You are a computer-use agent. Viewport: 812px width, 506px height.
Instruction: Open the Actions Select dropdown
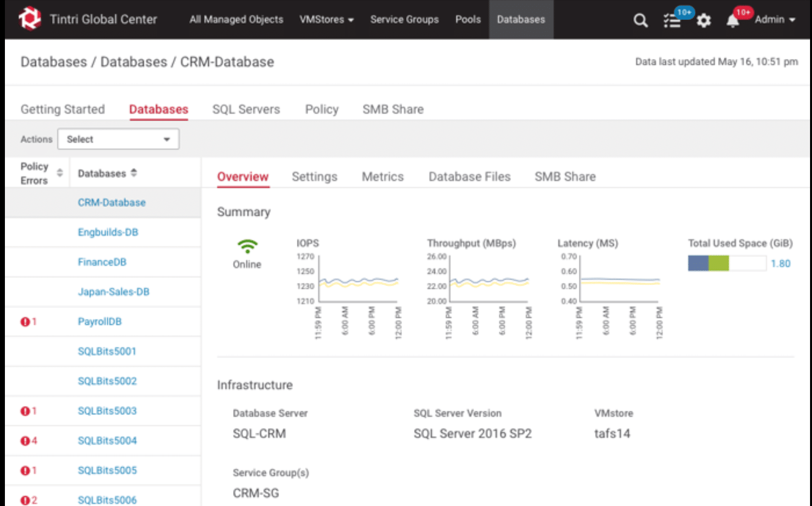(118, 139)
